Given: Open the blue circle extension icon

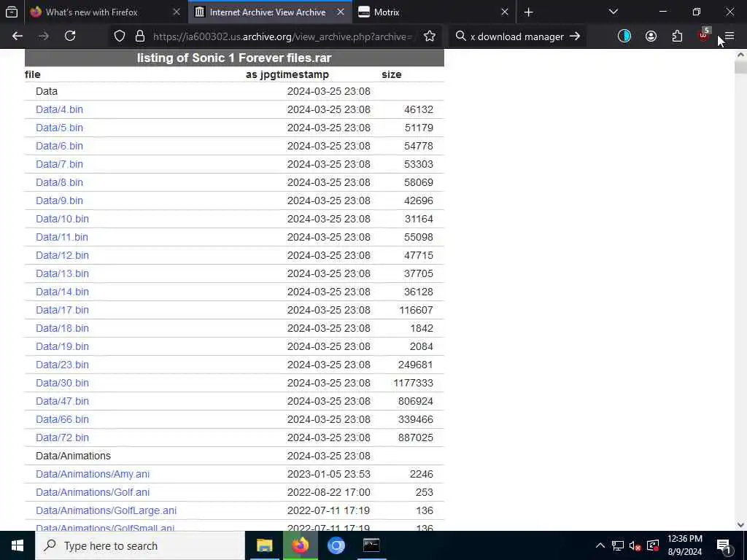Looking at the screenshot, I should pyautogui.click(x=624, y=36).
